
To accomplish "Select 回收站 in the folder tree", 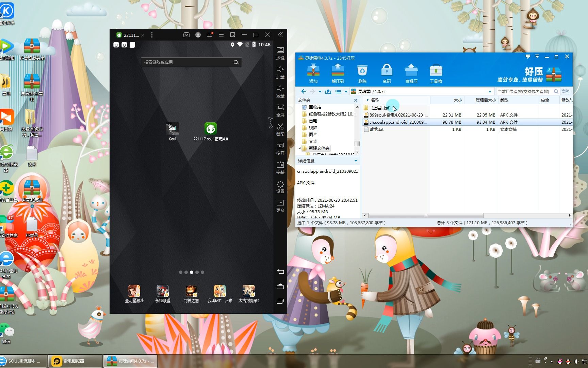I will pyautogui.click(x=315, y=107).
